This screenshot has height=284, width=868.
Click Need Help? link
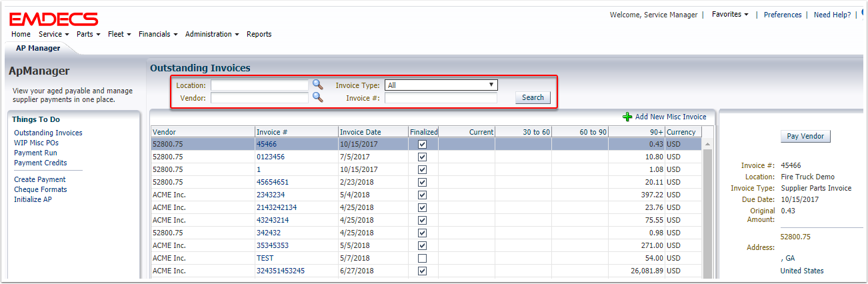[x=832, y=15]
